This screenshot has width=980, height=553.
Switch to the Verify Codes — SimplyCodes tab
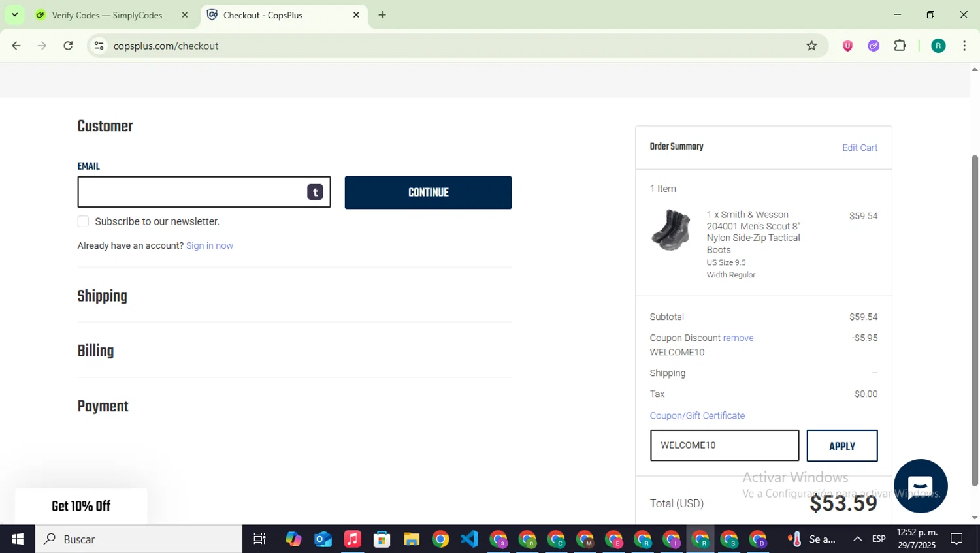click(x=106, y=15)
